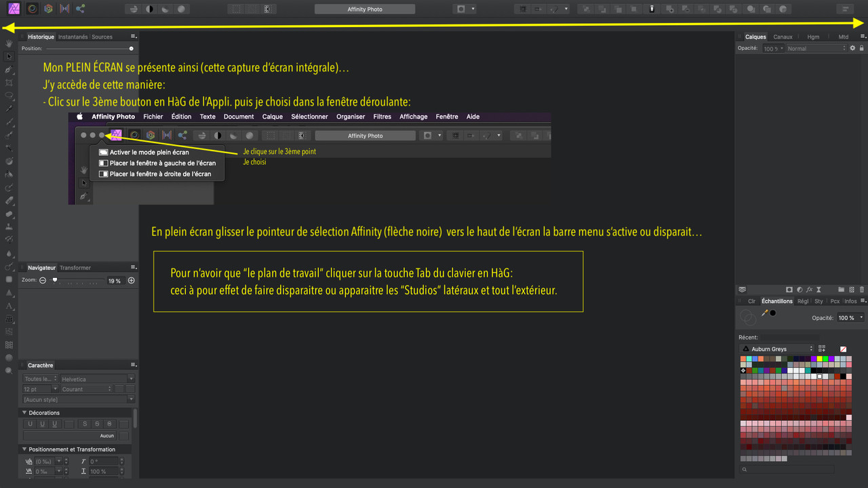Zoom in with Navigateur plus button
Image resolution: width=868 pixels, height=488 pixels.
132,281
